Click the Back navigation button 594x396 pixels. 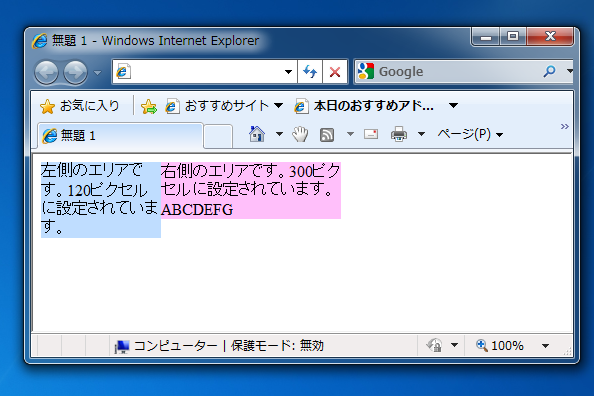click(x=46, y=72)
